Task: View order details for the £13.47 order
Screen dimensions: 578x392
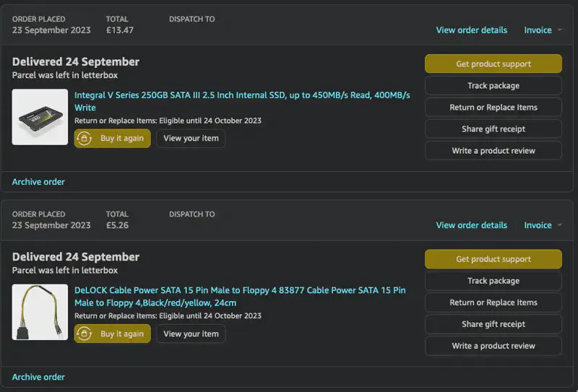Action: click(471, 30)
